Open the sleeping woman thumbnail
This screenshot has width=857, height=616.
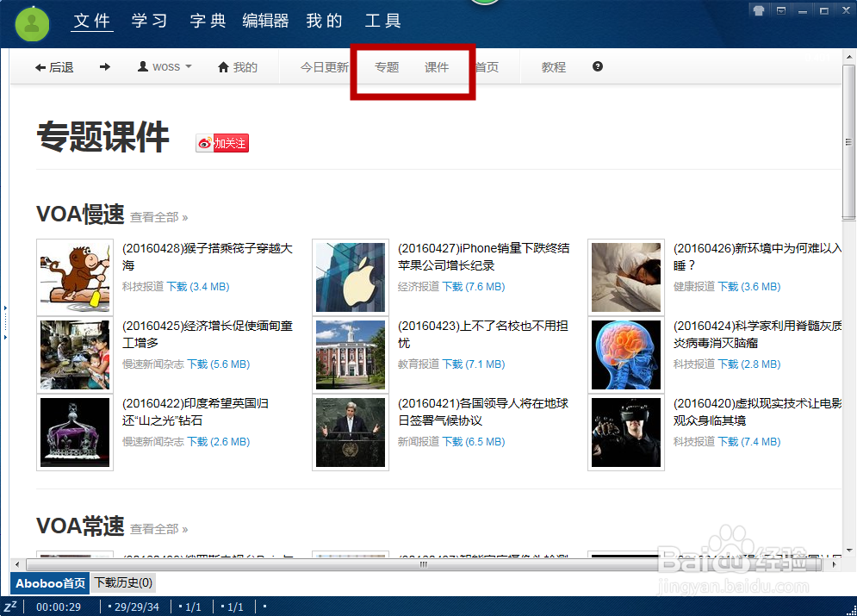point(626,277)
